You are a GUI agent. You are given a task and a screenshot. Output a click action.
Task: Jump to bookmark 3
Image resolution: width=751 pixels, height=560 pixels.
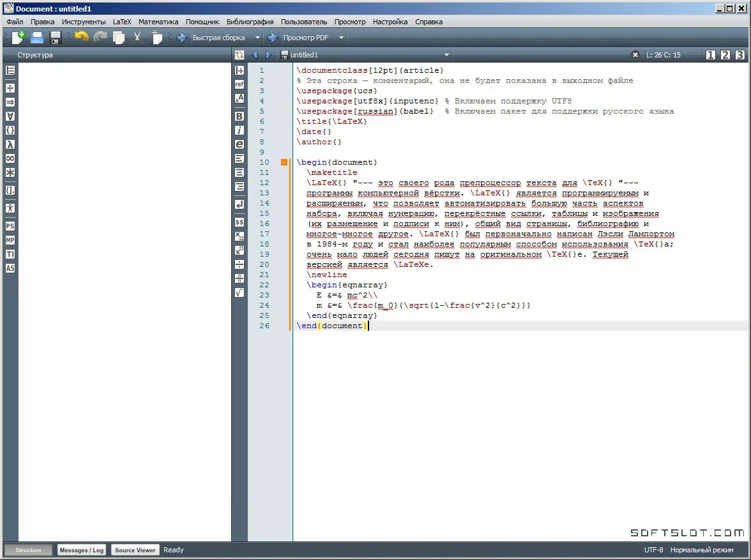pyautogui.click(x=740, y=55)
